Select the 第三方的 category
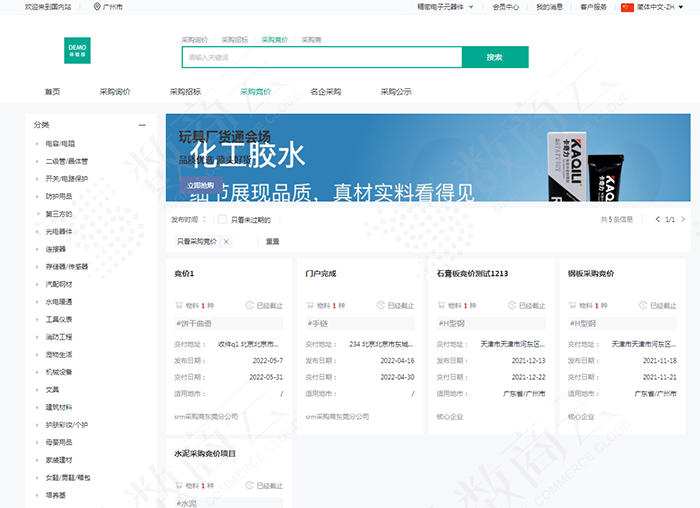Screen dimensions: 700x508 click(x=59, y=214)
